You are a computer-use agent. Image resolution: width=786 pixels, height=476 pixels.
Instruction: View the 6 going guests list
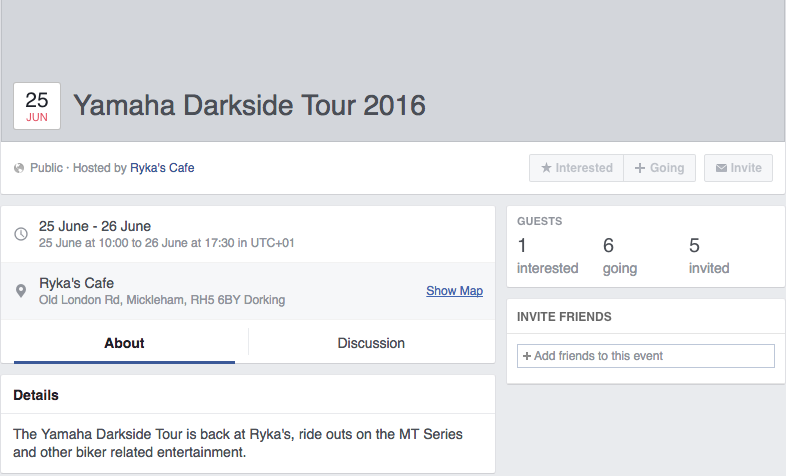[x=620, y=256]
